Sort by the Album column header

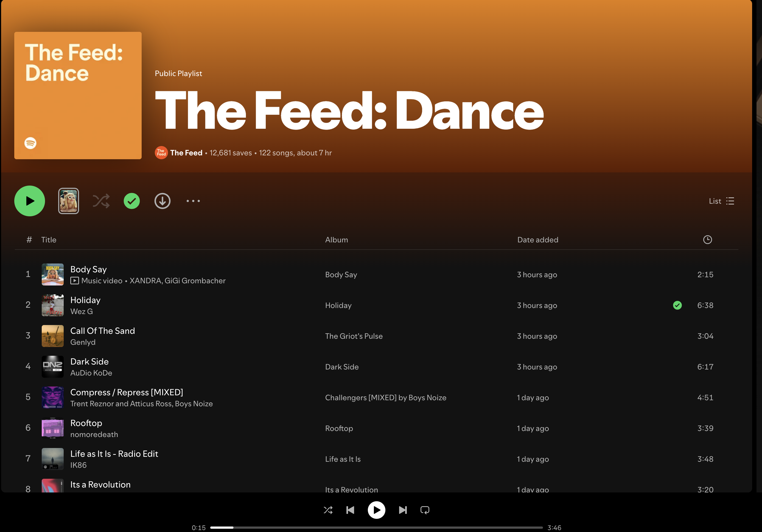point(336,240)
